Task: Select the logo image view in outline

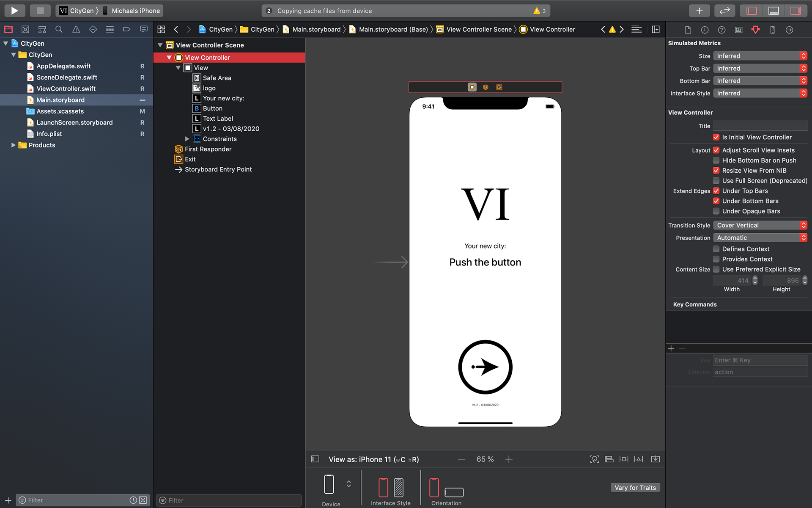Action: (209, 88)
